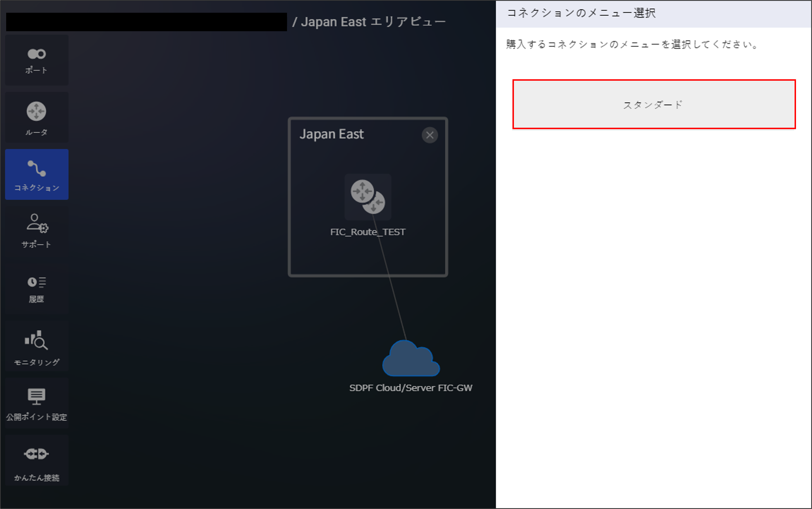The width and height of the screenshot is (812, 509).
Task: Click the Japan East box title
Action: click(x=331, y=134)
